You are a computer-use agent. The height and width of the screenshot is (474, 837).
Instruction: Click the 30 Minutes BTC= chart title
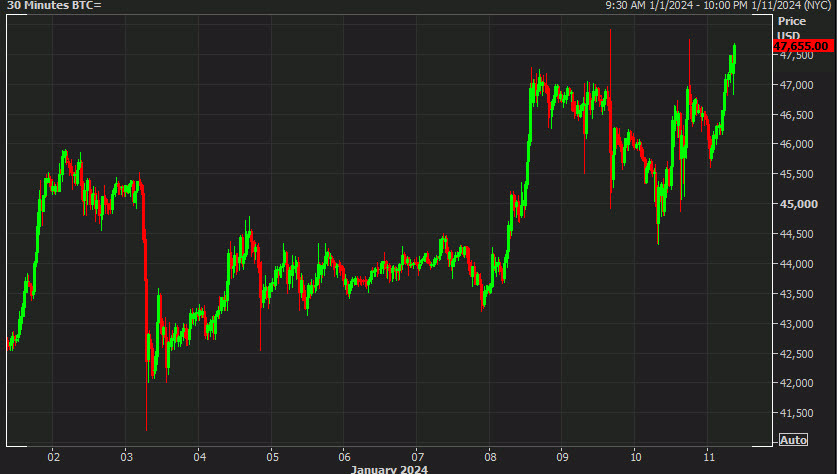54,6
